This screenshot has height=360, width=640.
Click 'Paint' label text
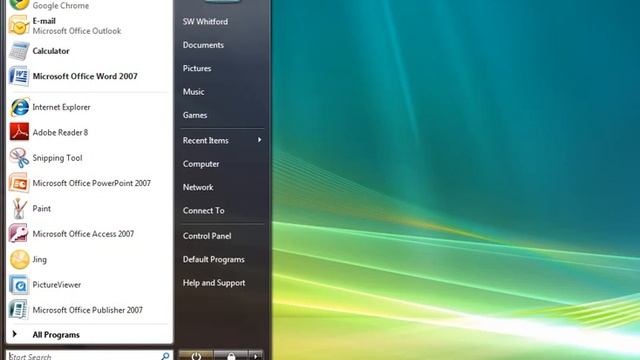coord(42,209)
